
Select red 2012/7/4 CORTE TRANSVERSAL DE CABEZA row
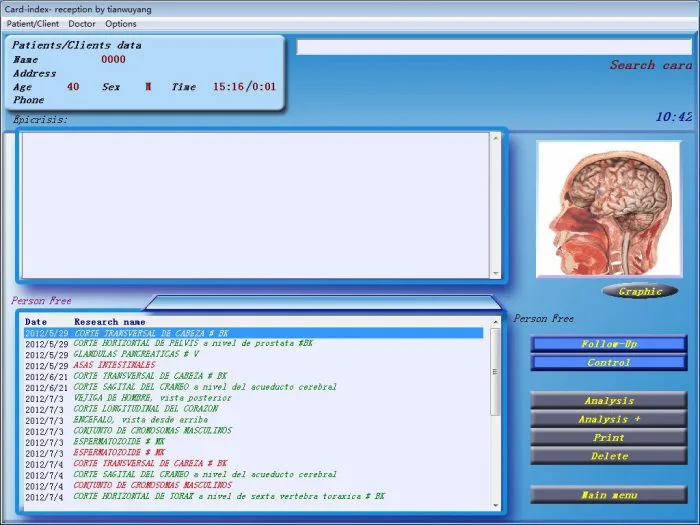click(x=254, y=464)
